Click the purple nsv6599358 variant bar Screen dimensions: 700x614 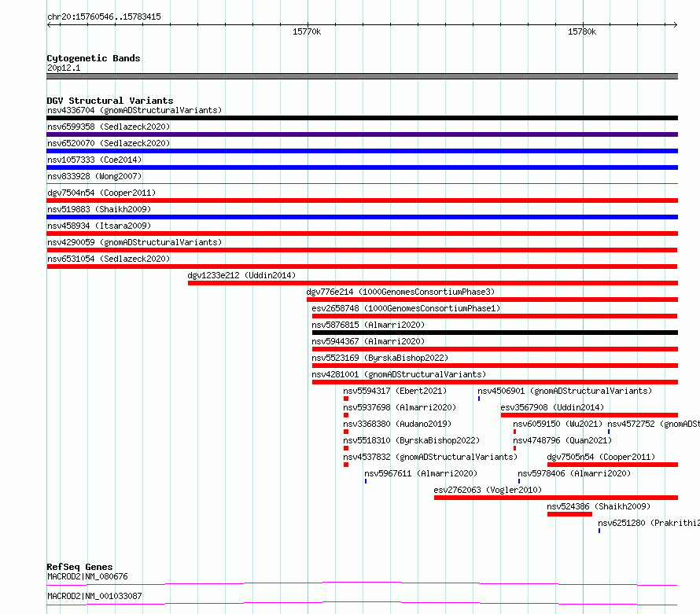coord(362,134)
